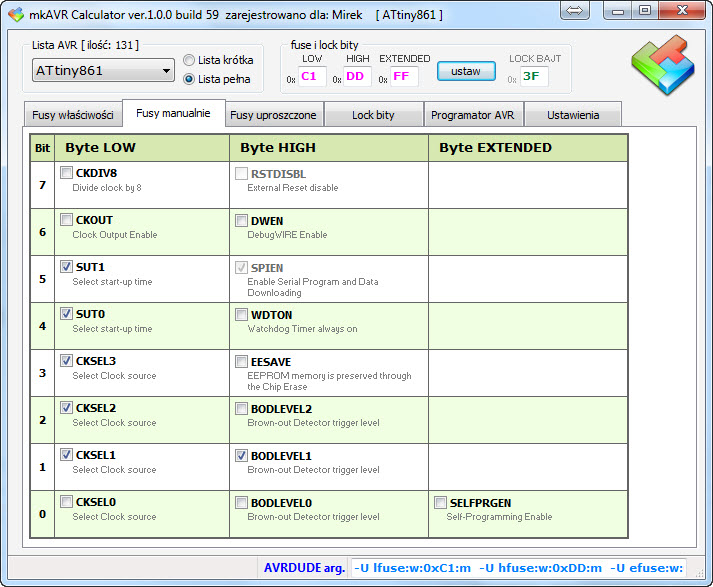Click the 'Clock Output Enable' description
713x587 pixels.
tap(115, 235)
